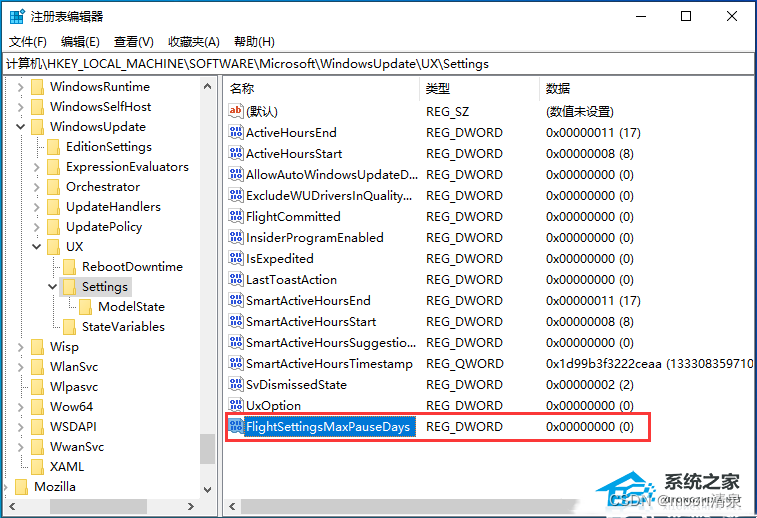Collapse the WindowsUpdate tree node
This screenshot has width=757, height=518.
point(20,127)
